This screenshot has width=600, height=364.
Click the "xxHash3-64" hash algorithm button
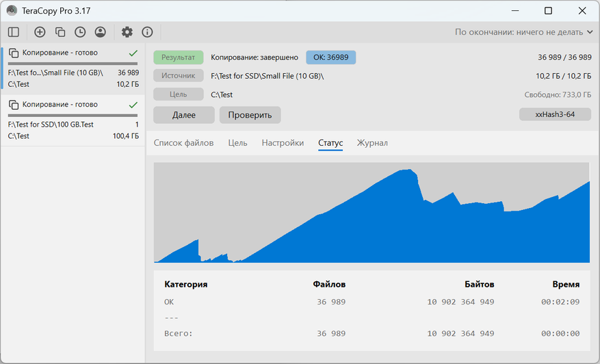pos(555,114)
